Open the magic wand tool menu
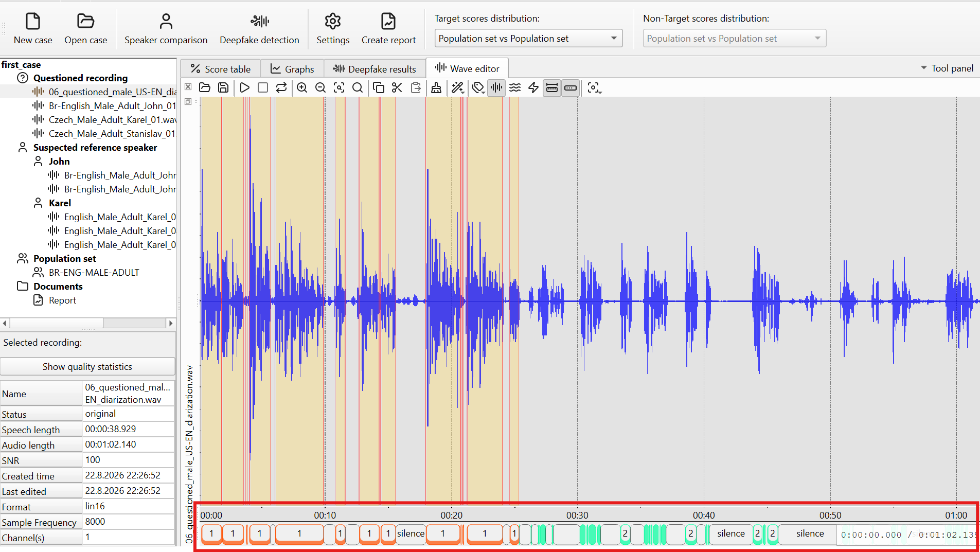 458,87
